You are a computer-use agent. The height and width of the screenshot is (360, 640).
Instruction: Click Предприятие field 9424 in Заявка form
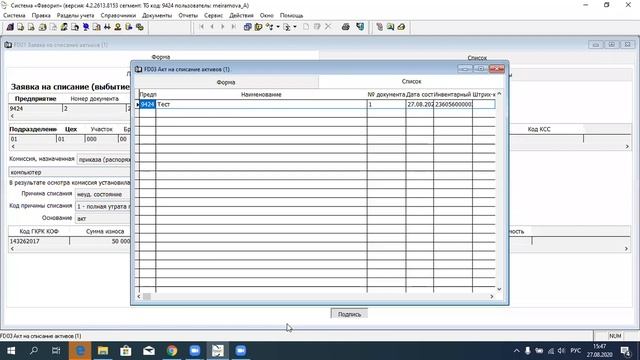click(x=35, y=109)
